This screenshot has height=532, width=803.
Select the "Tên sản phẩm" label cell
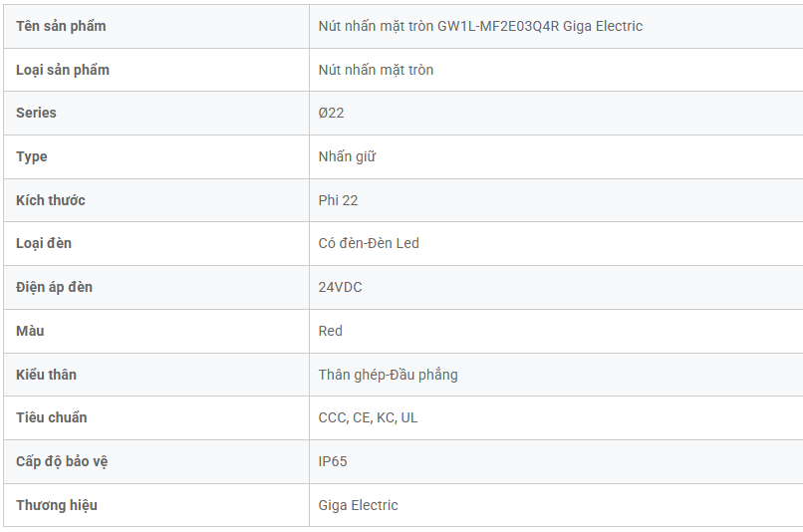click(61, 26)
